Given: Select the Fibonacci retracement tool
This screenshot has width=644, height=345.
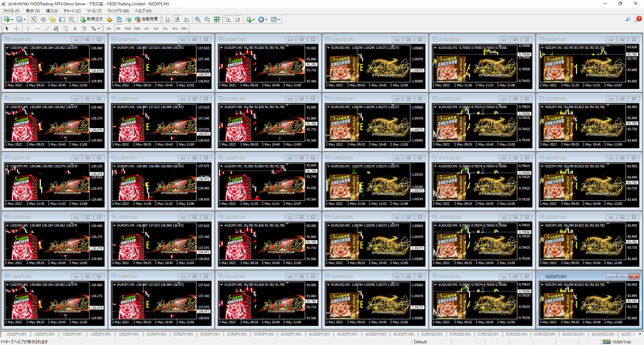Looking at the screenshot, I should tap(66, 28).
